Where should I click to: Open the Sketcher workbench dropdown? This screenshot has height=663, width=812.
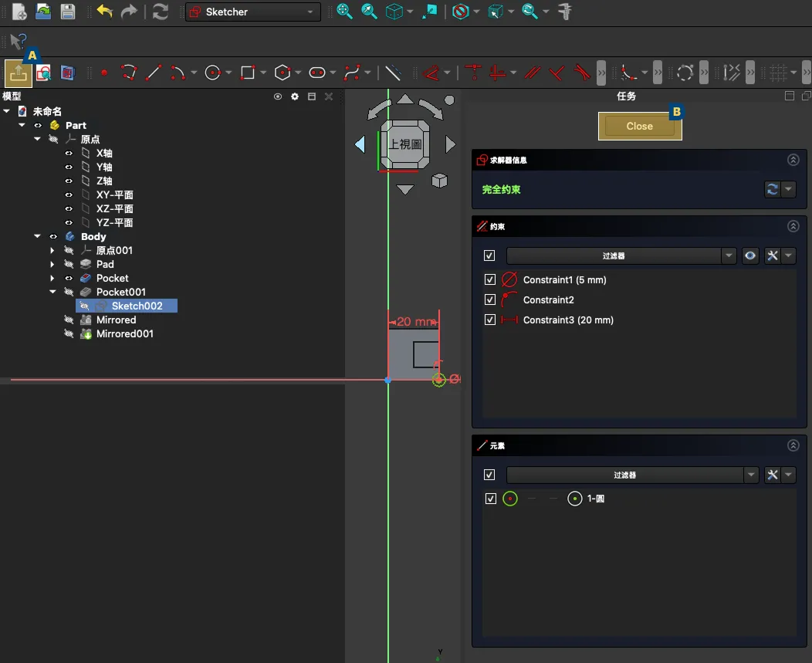click(253, 12)
